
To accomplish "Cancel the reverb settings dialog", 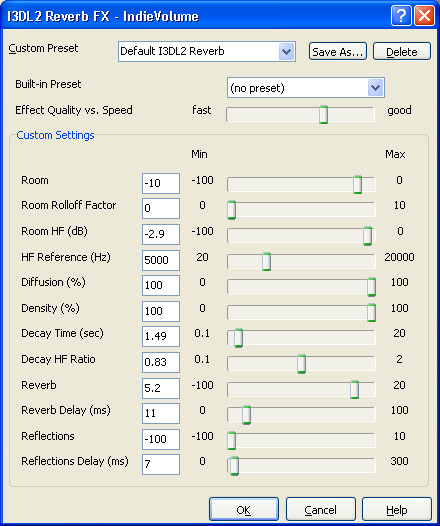I will point(321,509).
